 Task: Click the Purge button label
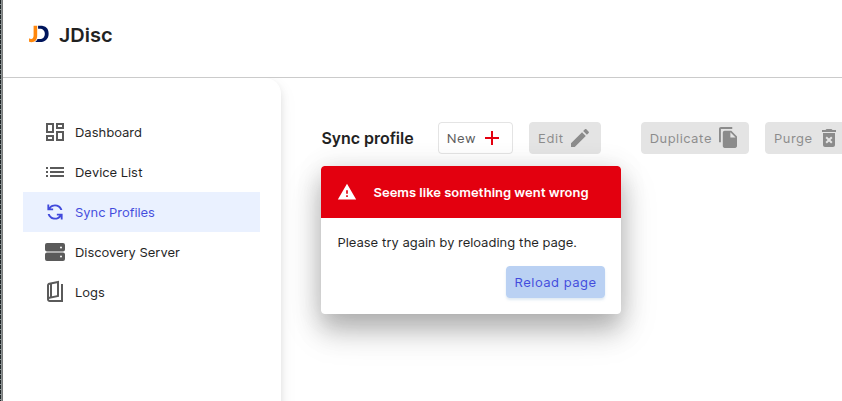(x=793, y=139)
